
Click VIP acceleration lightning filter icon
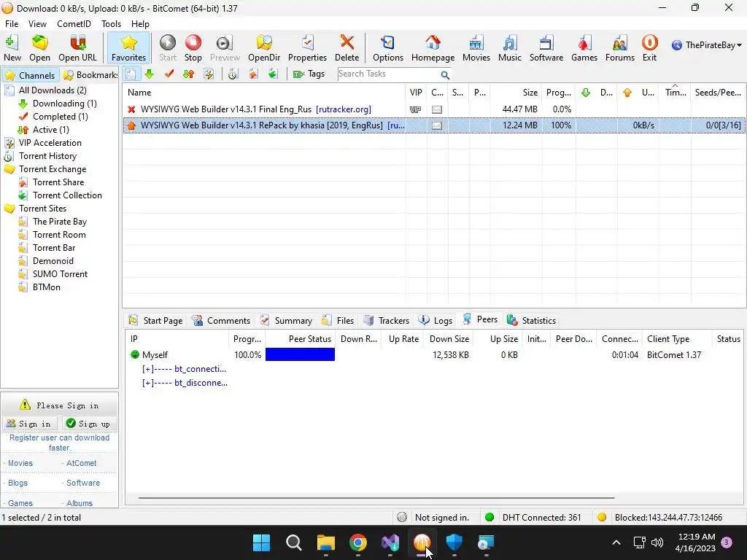pyautogui.click(x=209, y=74)
